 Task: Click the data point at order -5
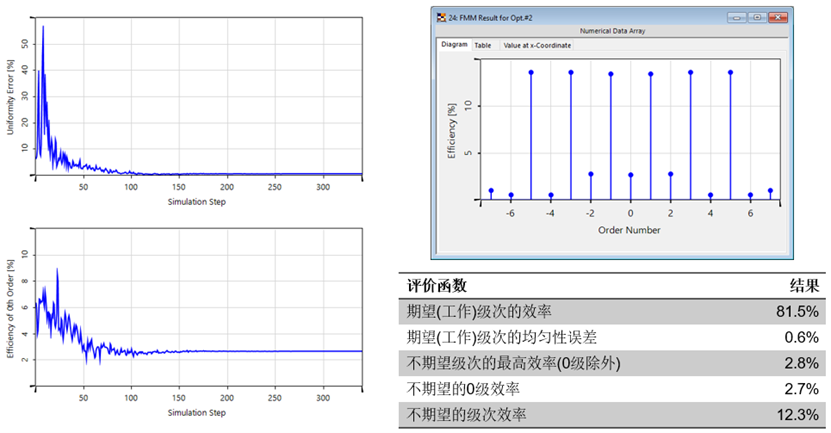coord(531,73)
